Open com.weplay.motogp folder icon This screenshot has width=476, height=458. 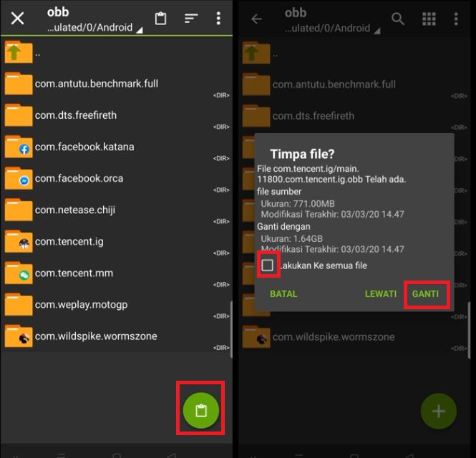(19, 305)
